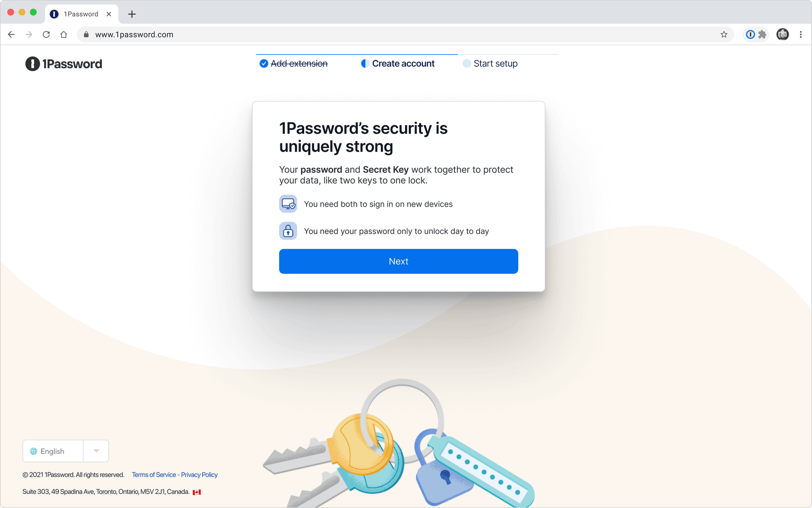Open the browser Extensions puzzle icon
The width and height of the screenshot is (812, 508).
pyautogui.click(x=762, y=35)
